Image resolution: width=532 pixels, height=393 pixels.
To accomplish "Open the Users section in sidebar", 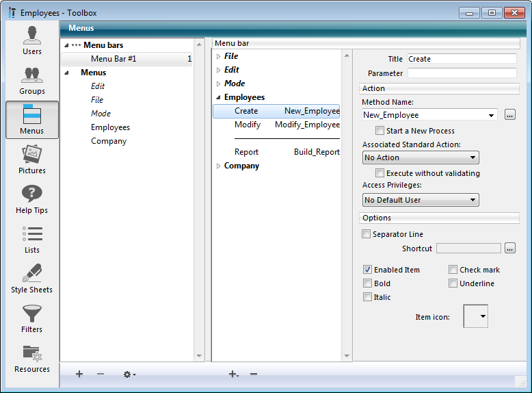I will click(32, 40).
